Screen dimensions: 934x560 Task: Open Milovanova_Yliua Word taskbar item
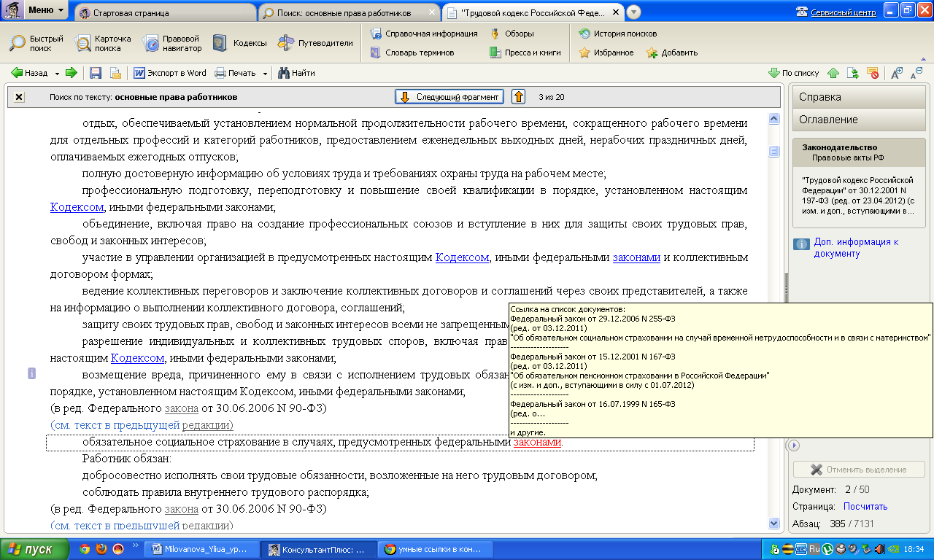202,550
